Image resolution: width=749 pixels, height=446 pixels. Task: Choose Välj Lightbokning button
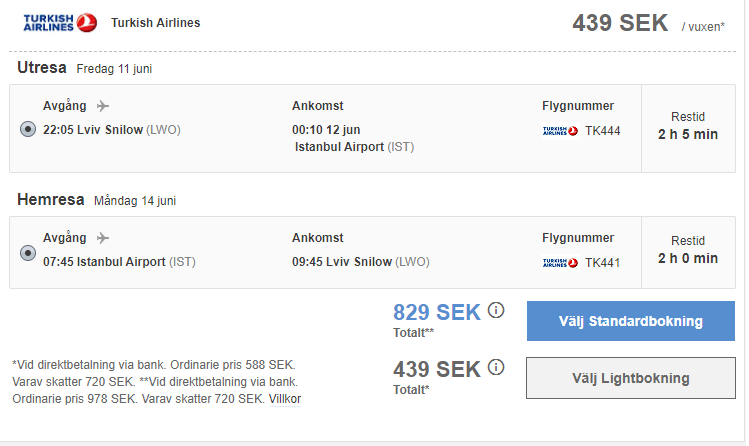[631, 378]
